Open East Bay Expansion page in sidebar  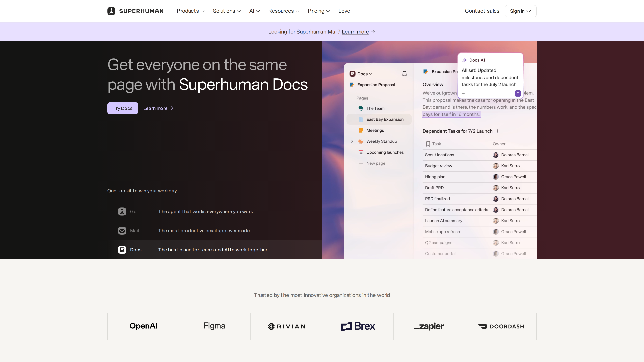click(379, 119)
